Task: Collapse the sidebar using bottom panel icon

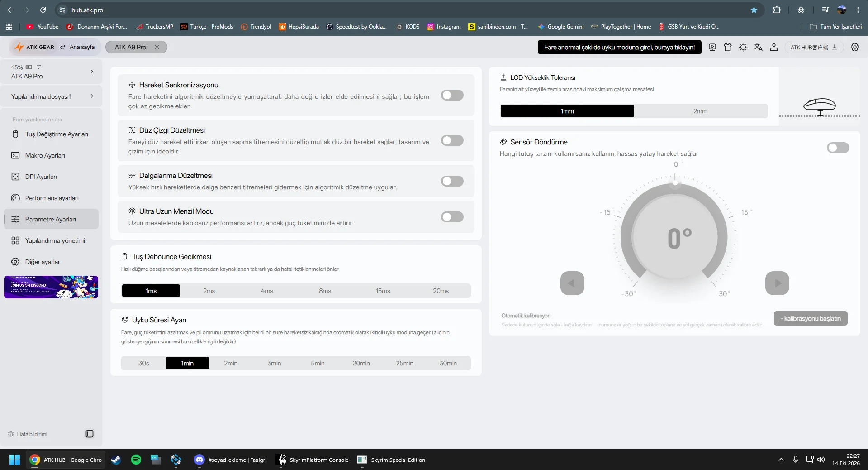Action: (90, 434)
